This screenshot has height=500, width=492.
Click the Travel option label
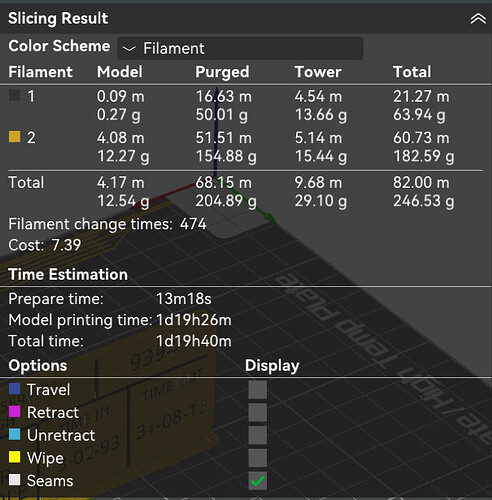click(49, 390)
